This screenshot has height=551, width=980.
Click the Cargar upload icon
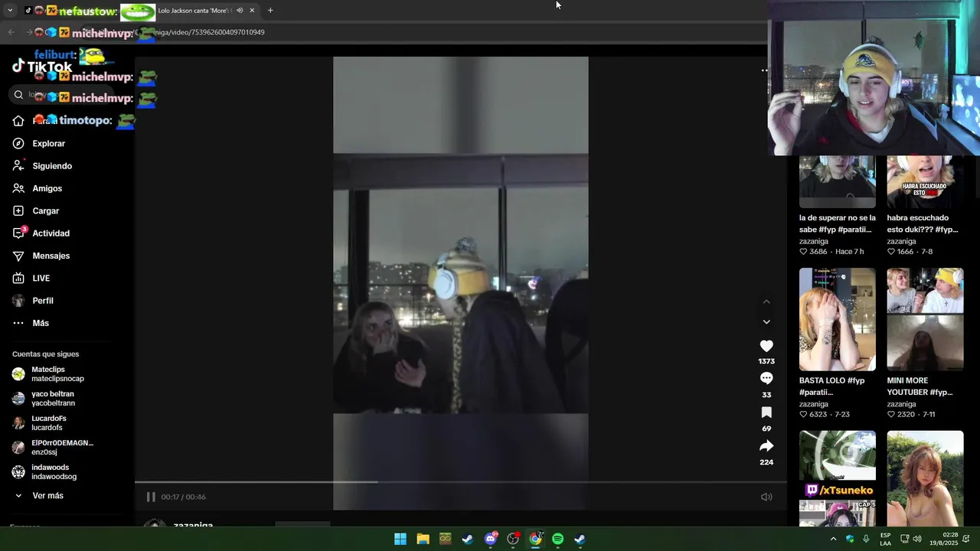(x=18, y=210)
